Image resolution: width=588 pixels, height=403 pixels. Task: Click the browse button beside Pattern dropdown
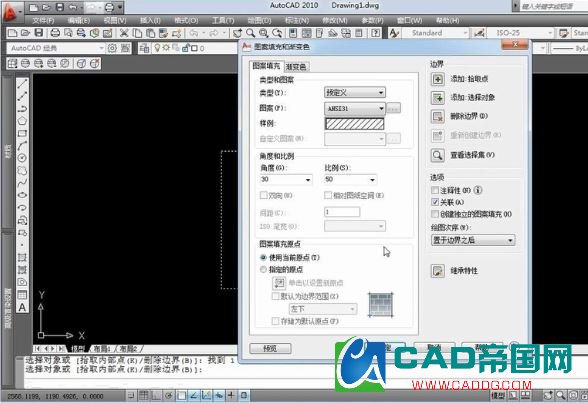coord(393,108)
